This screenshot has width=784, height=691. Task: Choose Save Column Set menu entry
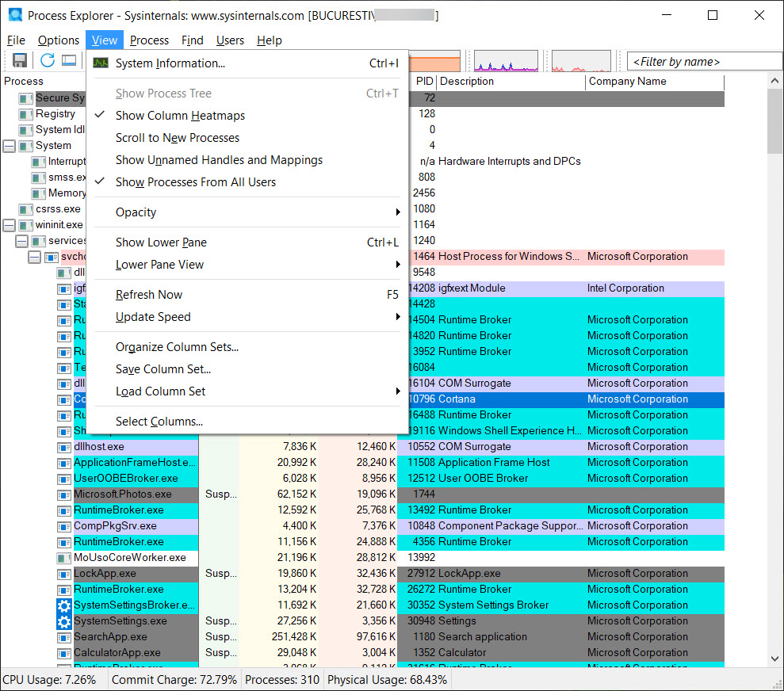(247, 369)
